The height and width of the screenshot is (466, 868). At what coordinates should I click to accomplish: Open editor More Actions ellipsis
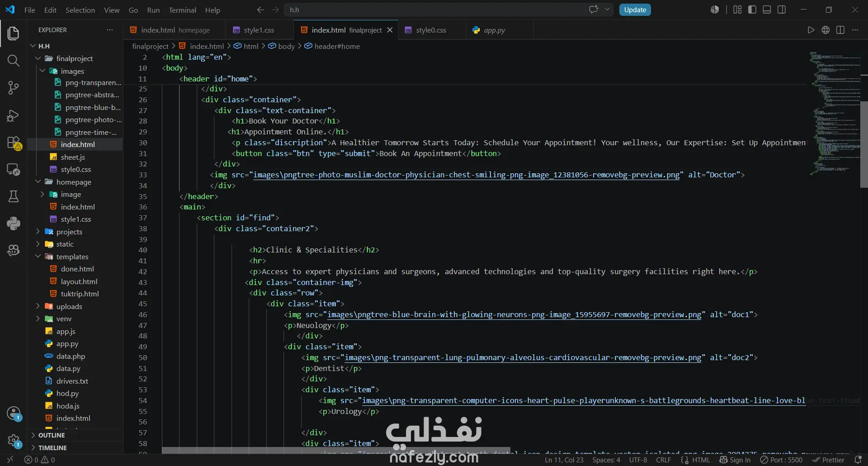coord(855,30)
